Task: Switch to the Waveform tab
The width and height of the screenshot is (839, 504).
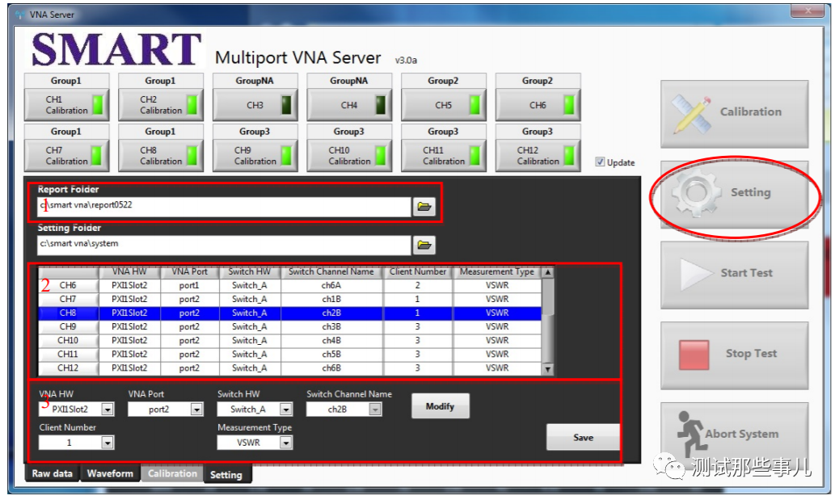Action: pos(110,473)
